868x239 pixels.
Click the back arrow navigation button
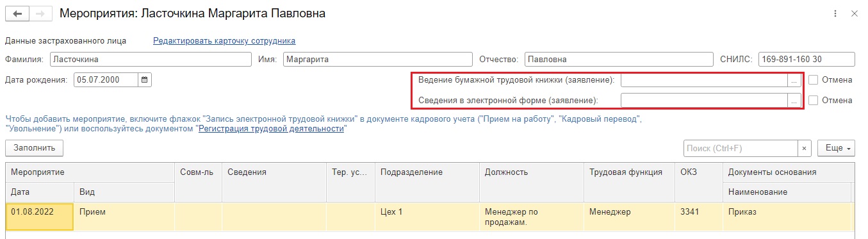pos(17,13)
